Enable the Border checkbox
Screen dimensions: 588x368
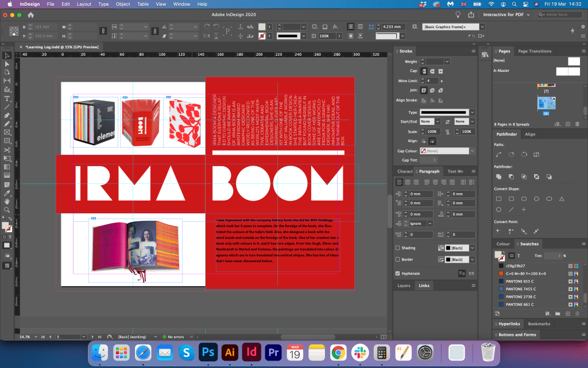398,259
